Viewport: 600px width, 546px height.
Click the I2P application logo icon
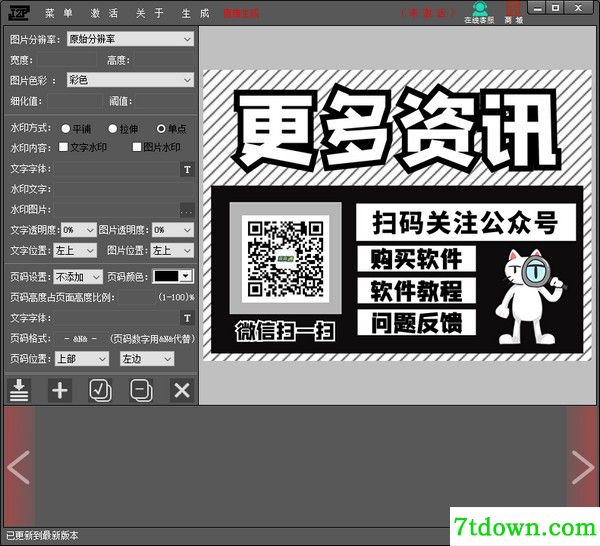click(19, 13)
